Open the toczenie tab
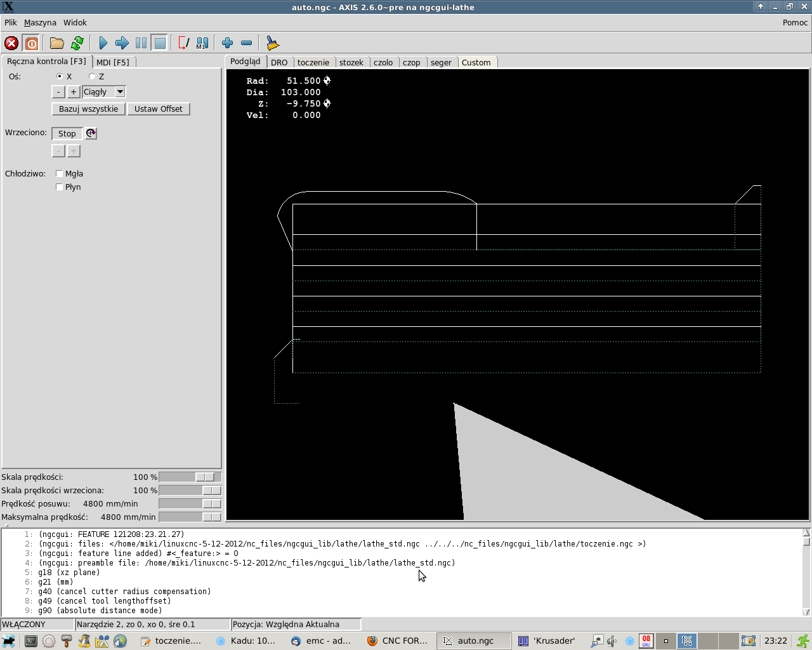The width and height of the screenshot is (812, 650). 313,62
